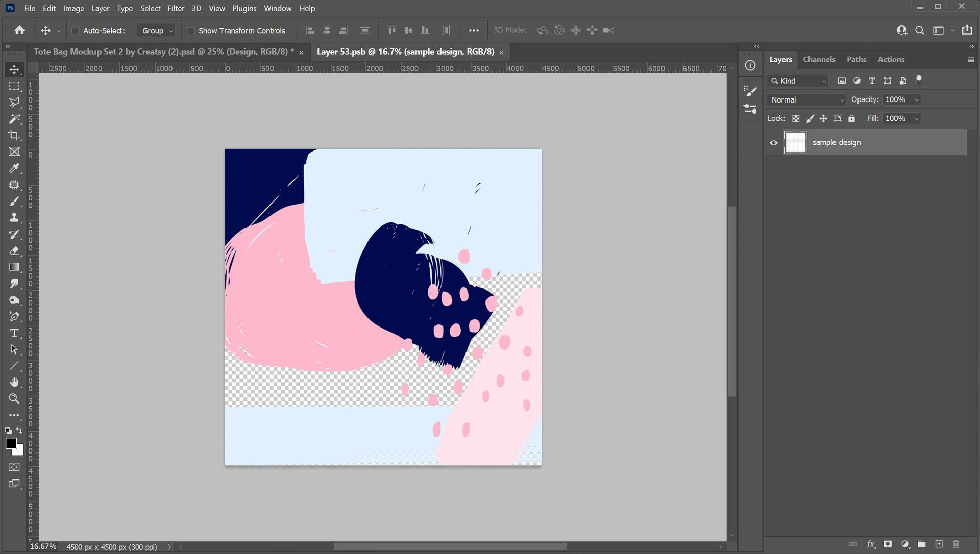980x554 pixels.
Task: Toggle layer filtering on/off switch
Action: click(x=919, y=80)
